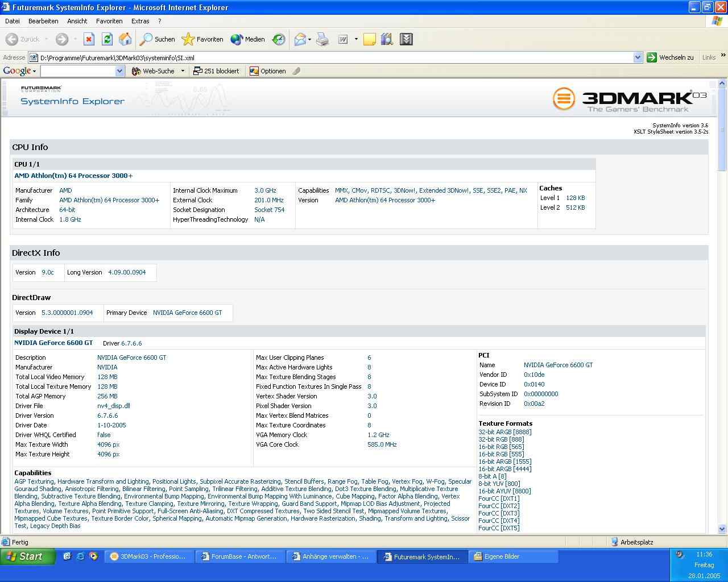Open the Word edit button dropdown arrow
Screen dimensions: 728x582
(x=356, y=39)
